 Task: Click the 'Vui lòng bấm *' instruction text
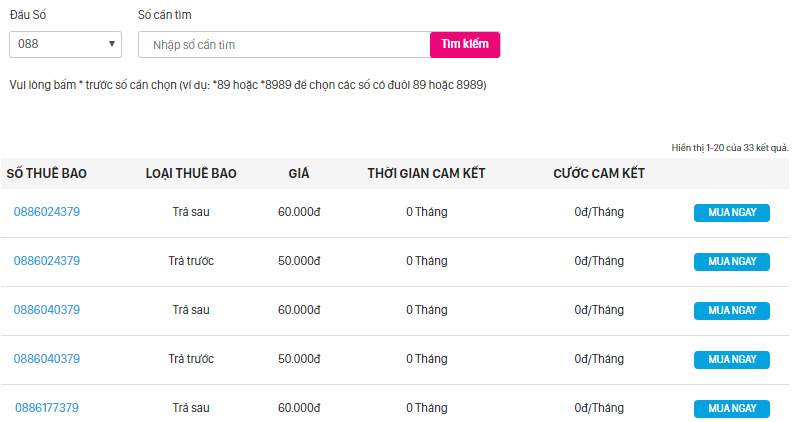248,85
